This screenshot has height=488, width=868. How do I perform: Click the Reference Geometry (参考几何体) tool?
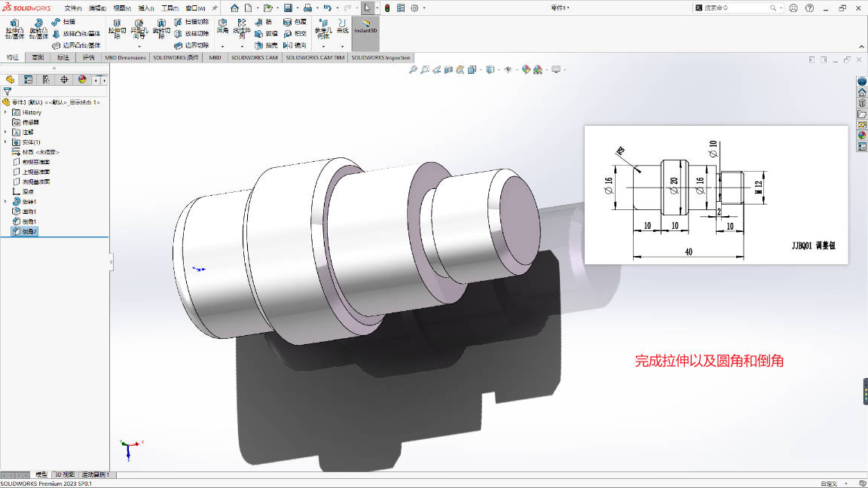323,29
